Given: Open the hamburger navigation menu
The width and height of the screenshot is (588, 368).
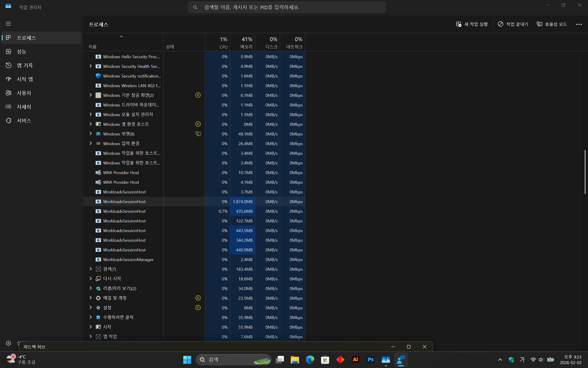Looking at the screenshot, I should 8,24.
